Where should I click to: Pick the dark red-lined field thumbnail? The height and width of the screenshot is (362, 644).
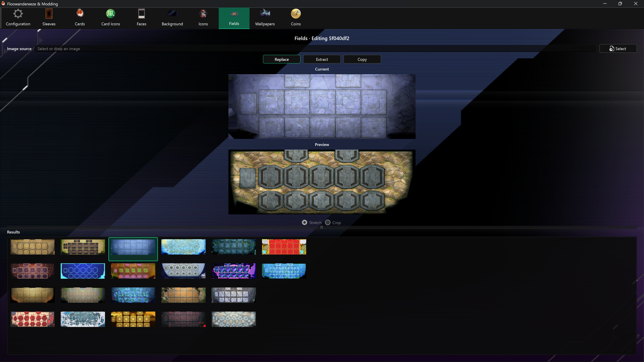click(x=183, y=319)
